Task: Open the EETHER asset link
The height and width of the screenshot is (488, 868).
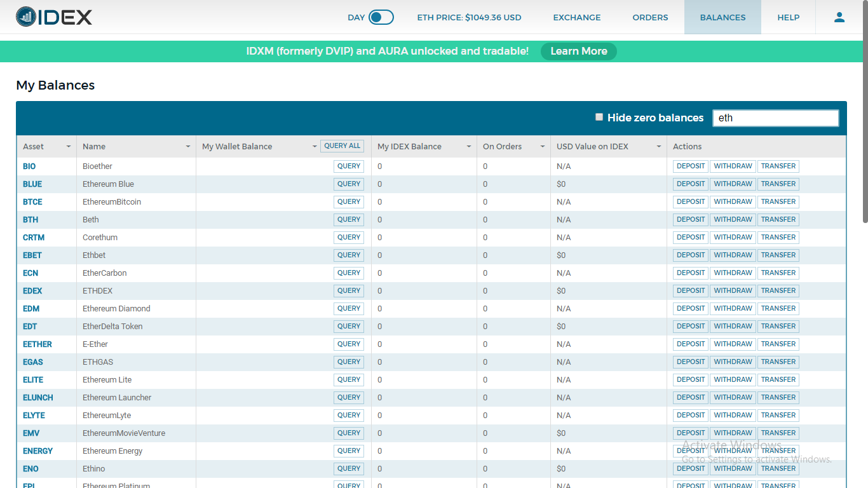Action: click(x=37, y=344)
